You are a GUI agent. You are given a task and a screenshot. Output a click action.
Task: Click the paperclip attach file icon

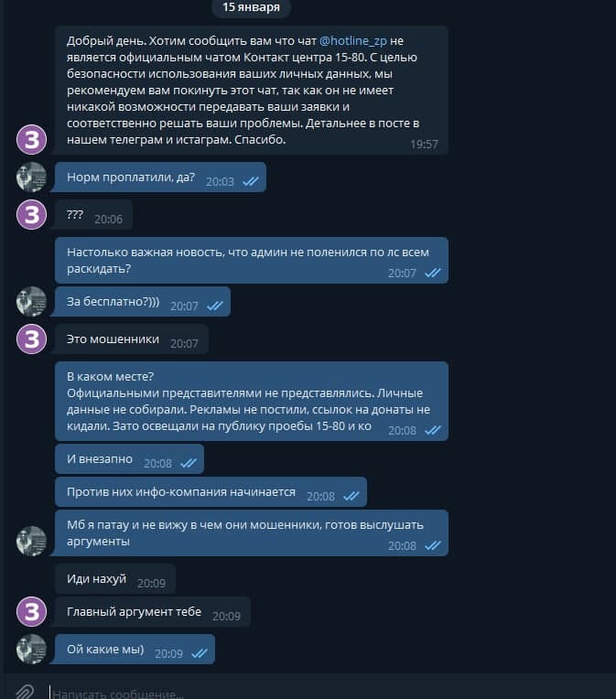point(25,692)
